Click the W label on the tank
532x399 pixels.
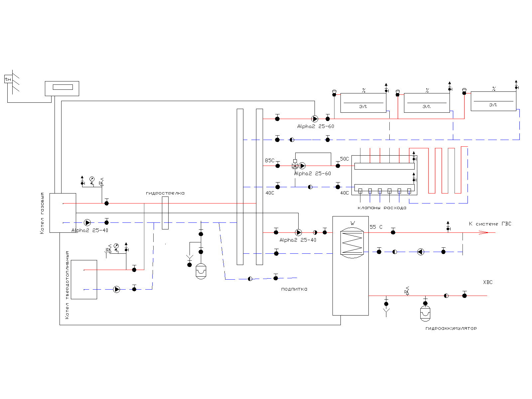point(352,223)
